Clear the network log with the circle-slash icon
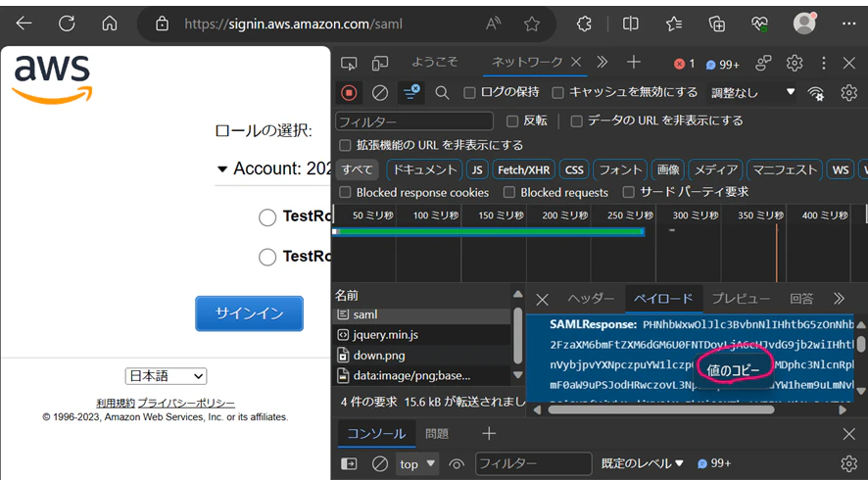Viewport: 868px width, 480px height. click(380, 93)
